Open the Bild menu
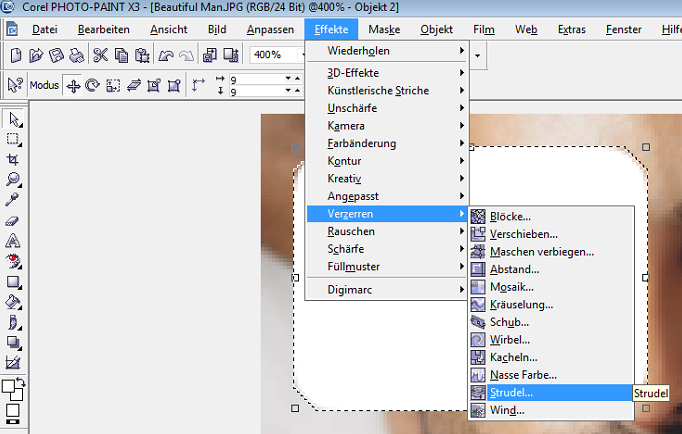This screenshot has width=682, height=434. point(217,30)
